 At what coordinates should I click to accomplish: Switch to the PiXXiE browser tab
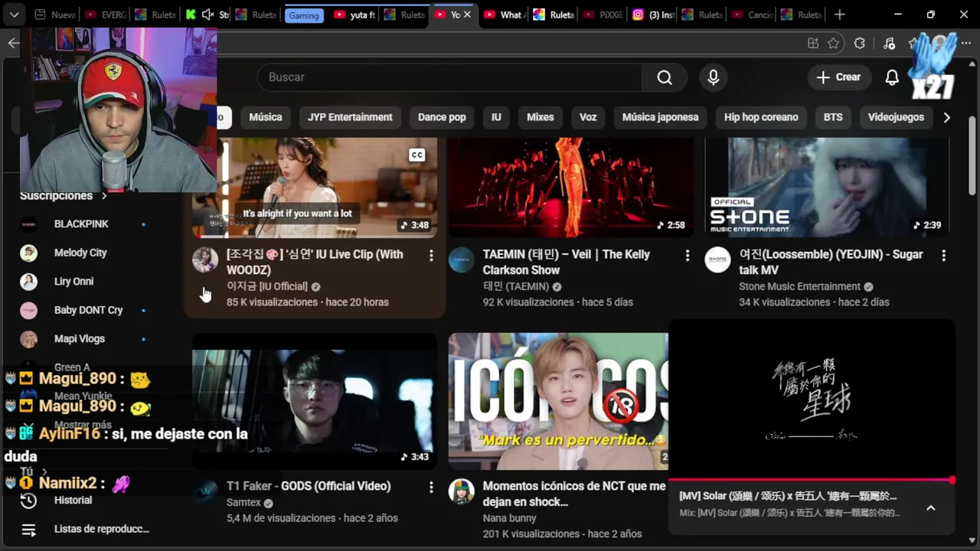(x=602, y=15)
